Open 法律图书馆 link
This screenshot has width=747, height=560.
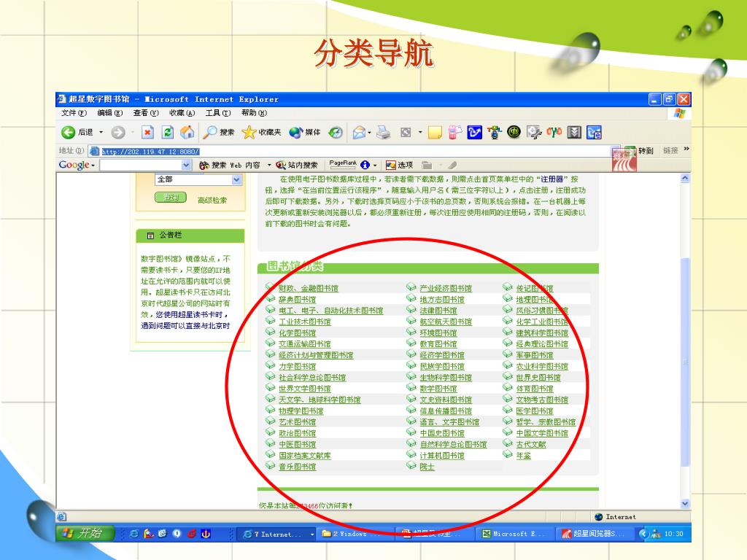pyautogui.click(x=438, y=311)
